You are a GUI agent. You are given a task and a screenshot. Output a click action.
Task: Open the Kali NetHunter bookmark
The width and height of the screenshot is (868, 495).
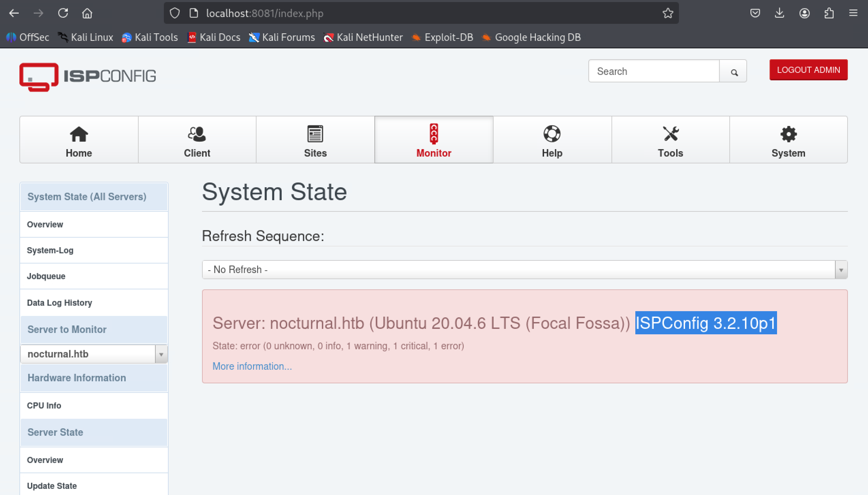click(x=363, y=37)
